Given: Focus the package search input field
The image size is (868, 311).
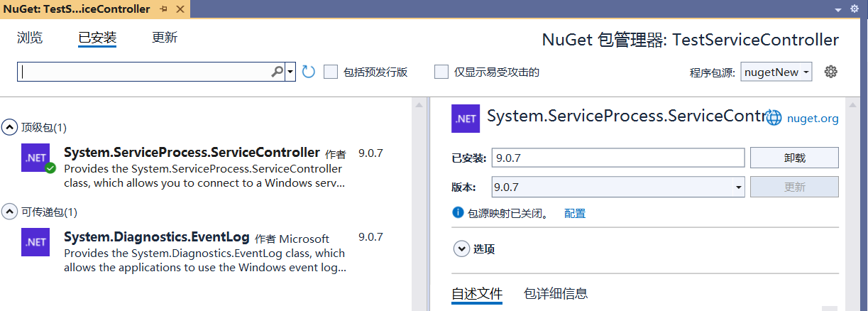Looking at the screenshot, I should (x=144, y=72).
